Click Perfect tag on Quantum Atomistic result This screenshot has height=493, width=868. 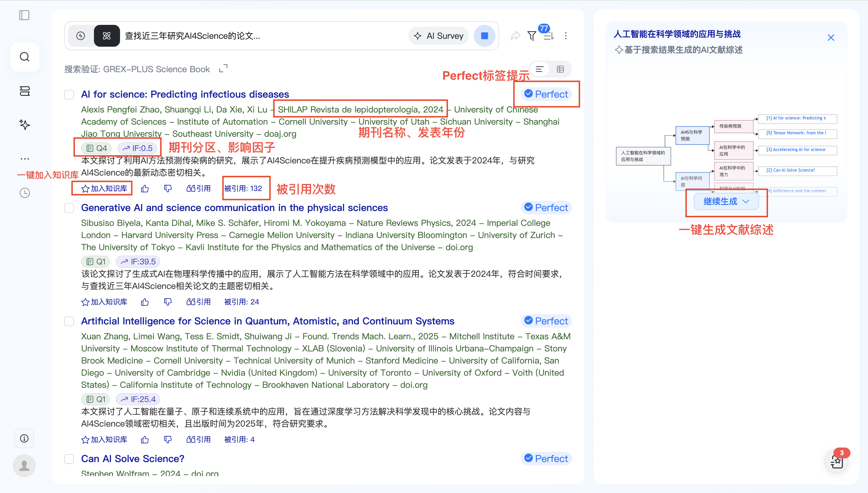[546, 321]
